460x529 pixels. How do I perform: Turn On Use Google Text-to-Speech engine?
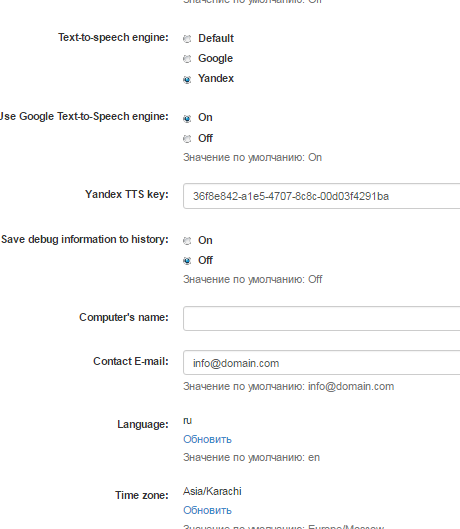pos(187,118)
